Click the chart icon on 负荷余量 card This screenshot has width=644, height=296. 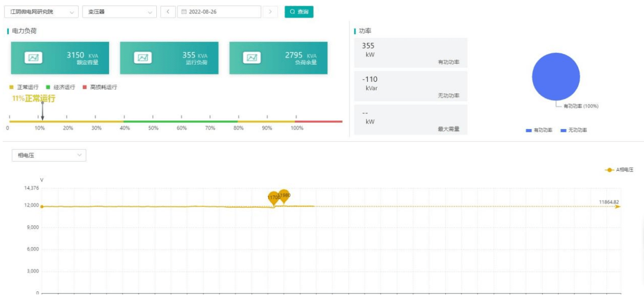tap(252, 58)
